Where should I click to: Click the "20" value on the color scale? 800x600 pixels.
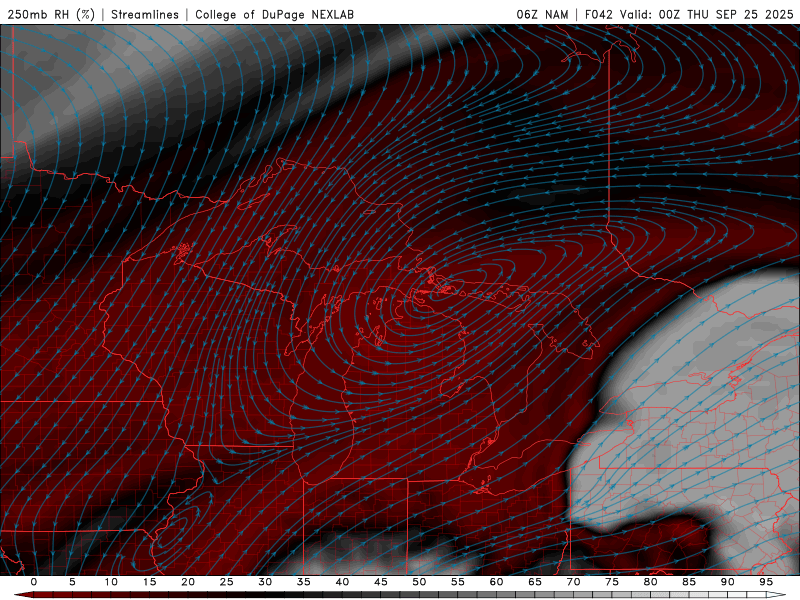tap(188, 582)
